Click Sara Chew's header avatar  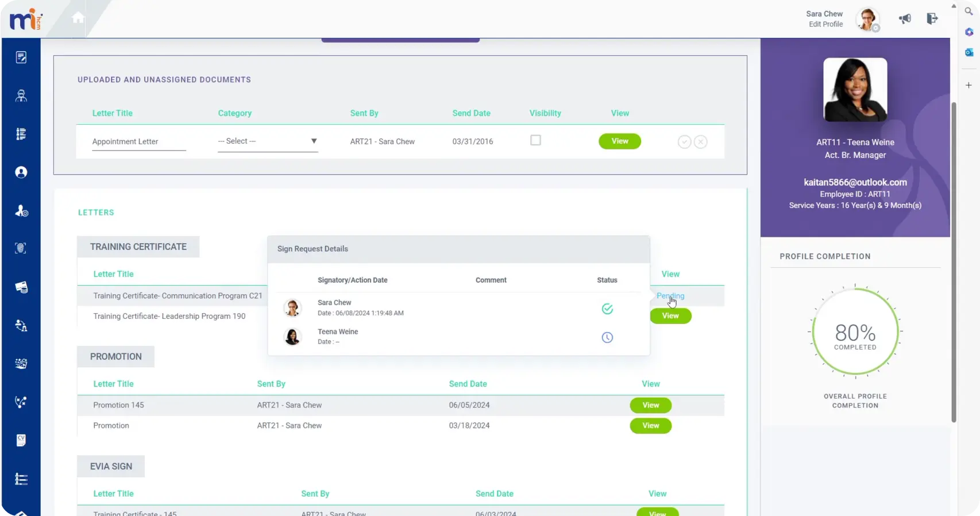pos(867,19)
